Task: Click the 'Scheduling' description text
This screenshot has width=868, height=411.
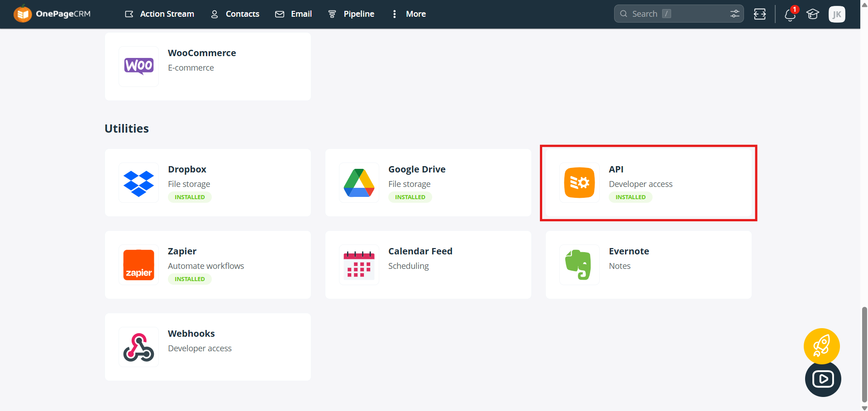Action: [409, 266]
